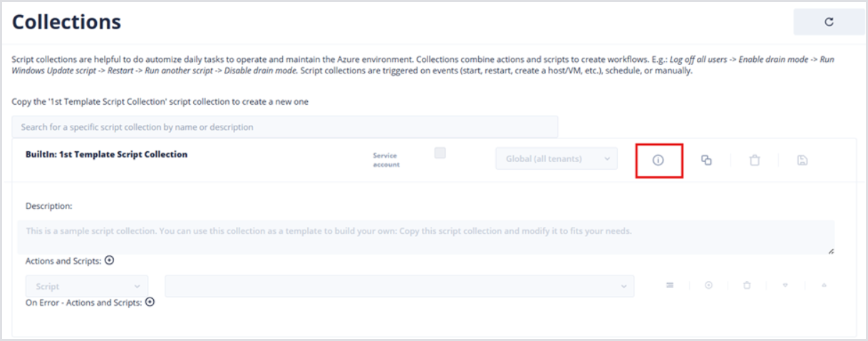Add an On Error action or script

150,302
